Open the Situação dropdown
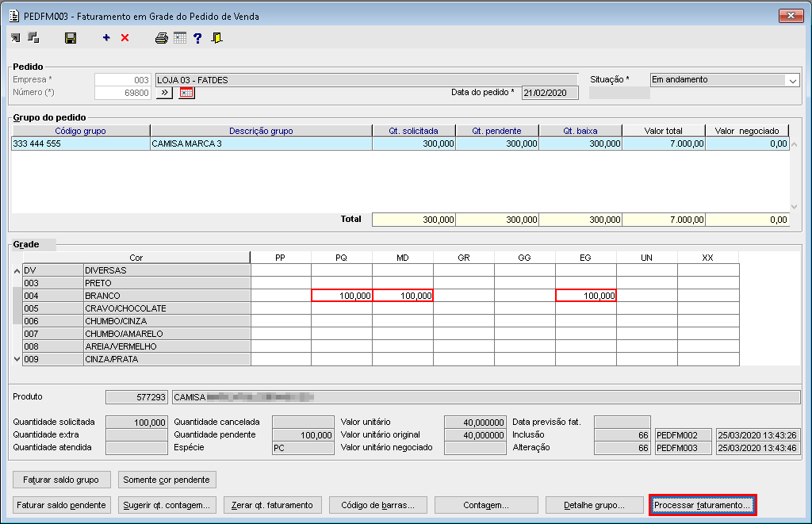812x524 pixels. 792,80
